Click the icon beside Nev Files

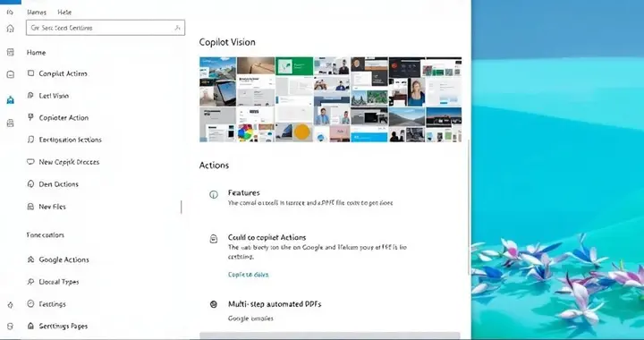(x=30, y=207)
